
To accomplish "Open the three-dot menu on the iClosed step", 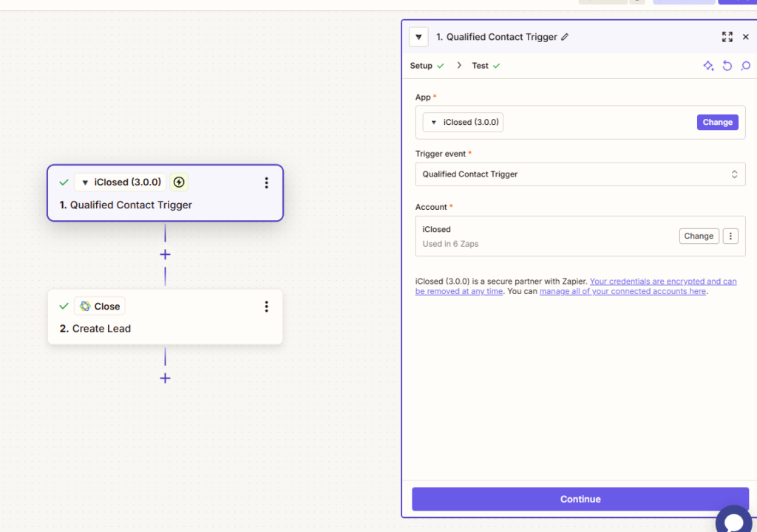I will tap(266, 183).
